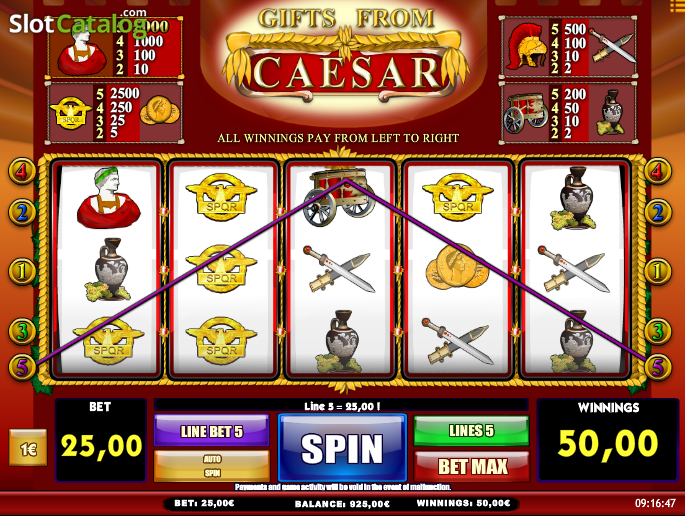The height and width of the screenshot is (516, 685).
Task: Click the red BET MAX button
Action: [472, 467]
